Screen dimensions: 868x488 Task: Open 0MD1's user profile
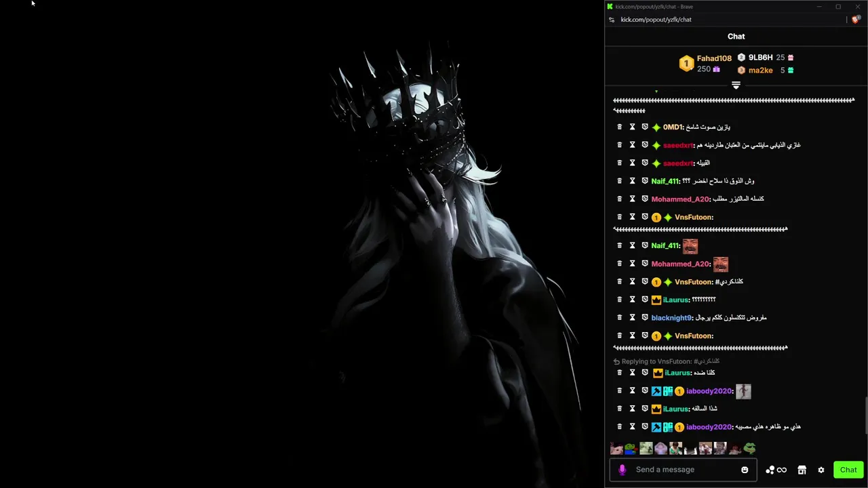tap(673, 127)
